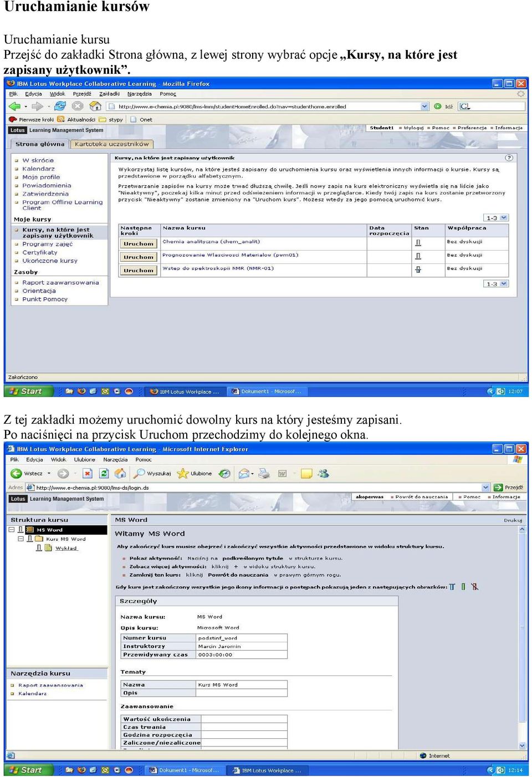
Task: Open the Pierwsze kroki bookmark
Action: coord(32,119)
